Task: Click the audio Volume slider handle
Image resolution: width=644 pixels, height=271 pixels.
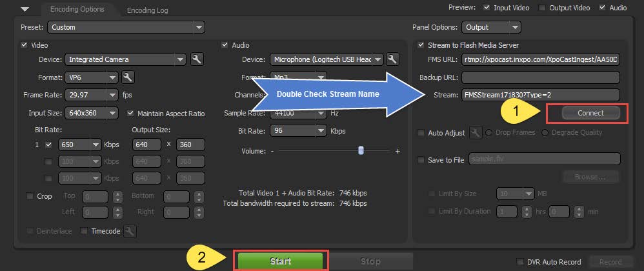Action: pos(361,150)
